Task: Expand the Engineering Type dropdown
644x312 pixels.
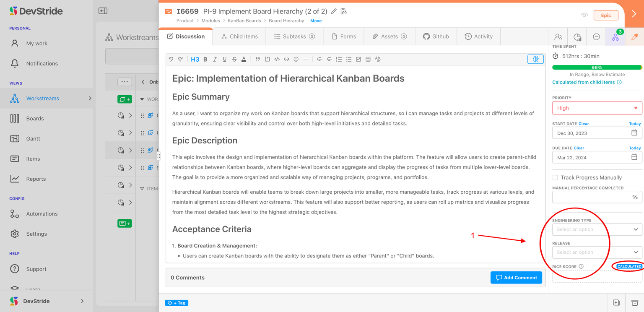Action: point(597,229)
